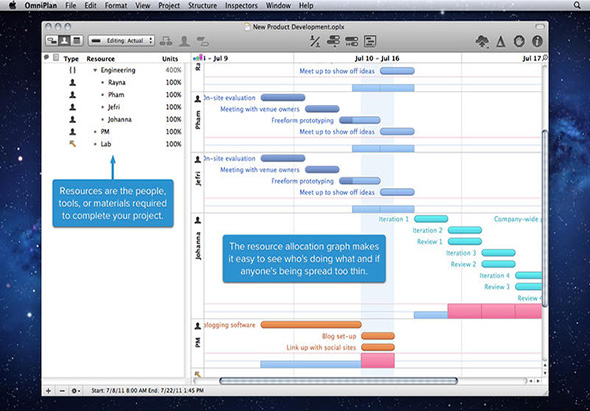Select the Link up with social sites bar
The height and width of the screenshot is (411, 590).
point(378,347)
